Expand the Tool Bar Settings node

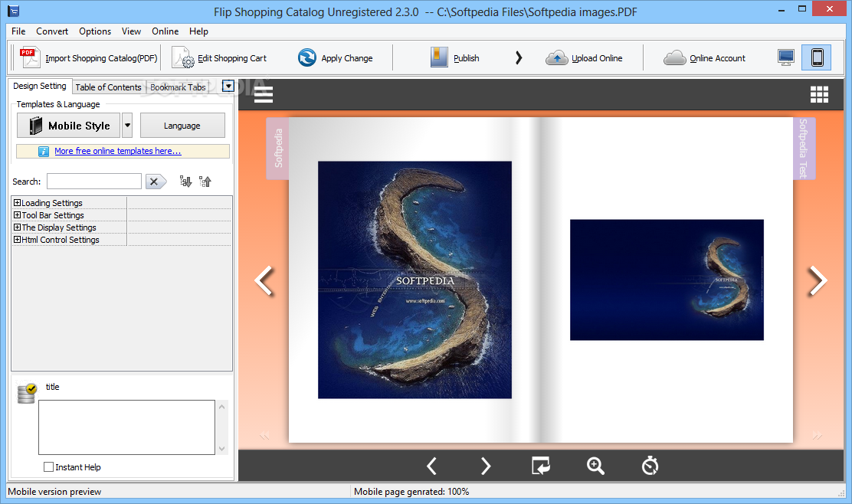click(x=17, y=215)
